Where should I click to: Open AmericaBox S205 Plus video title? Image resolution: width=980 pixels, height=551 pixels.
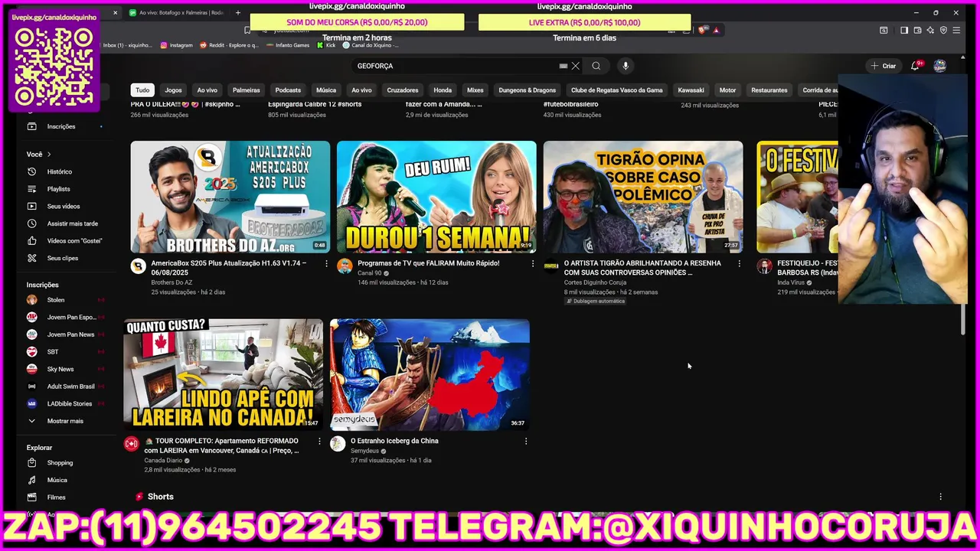click(x=228, y=267)
